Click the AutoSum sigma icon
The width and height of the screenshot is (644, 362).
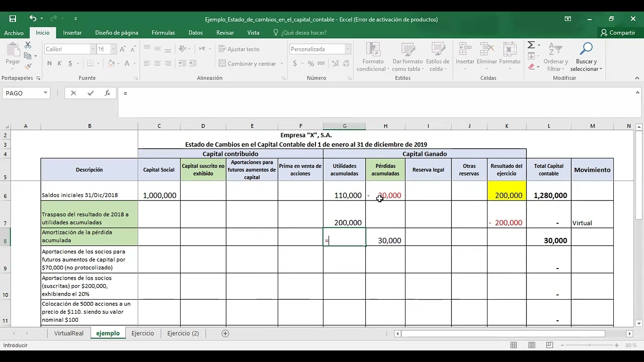coord(531,45)
